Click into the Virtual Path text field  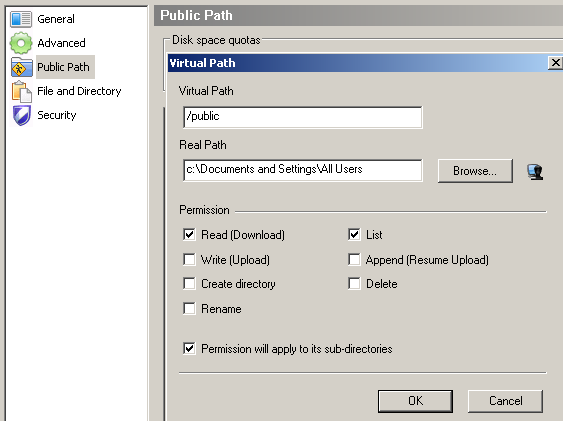303,117
